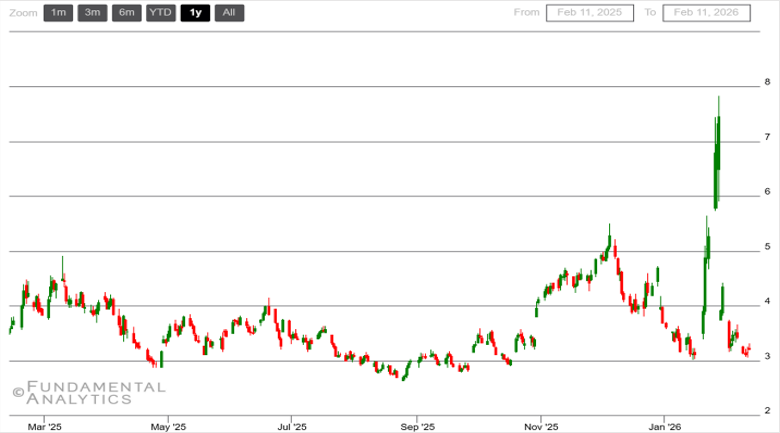
Task: Show All historical data range
Action: click(229, 13)
